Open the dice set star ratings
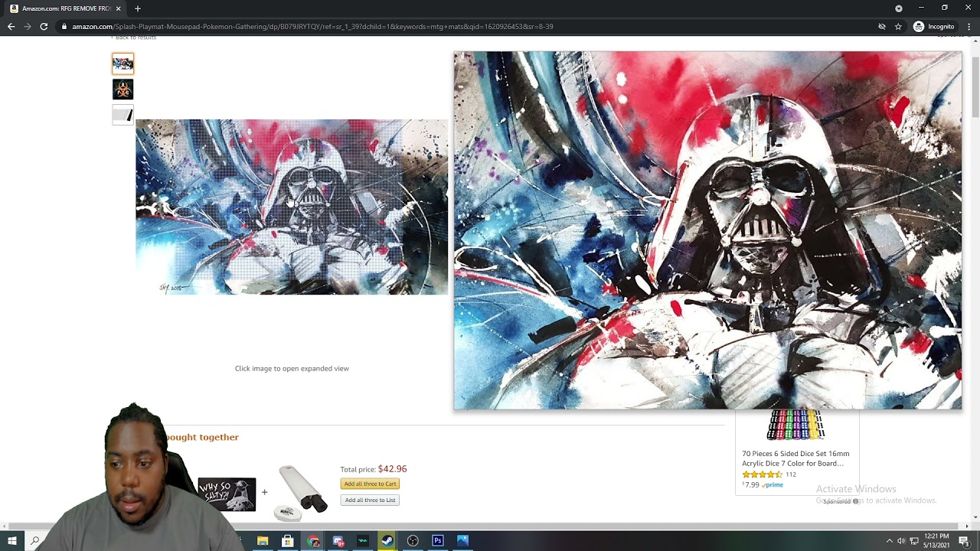The image size is (980, 551). tap(762, 474)
